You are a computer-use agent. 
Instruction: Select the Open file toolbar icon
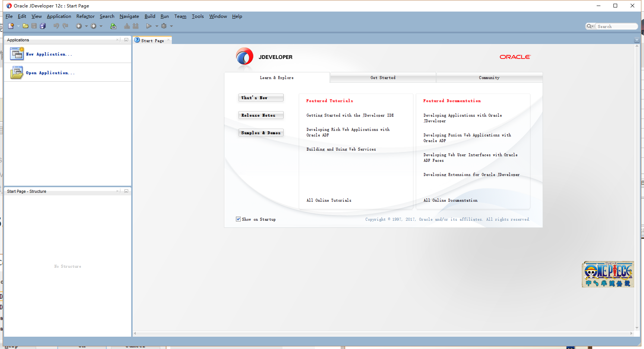(25, 26)
